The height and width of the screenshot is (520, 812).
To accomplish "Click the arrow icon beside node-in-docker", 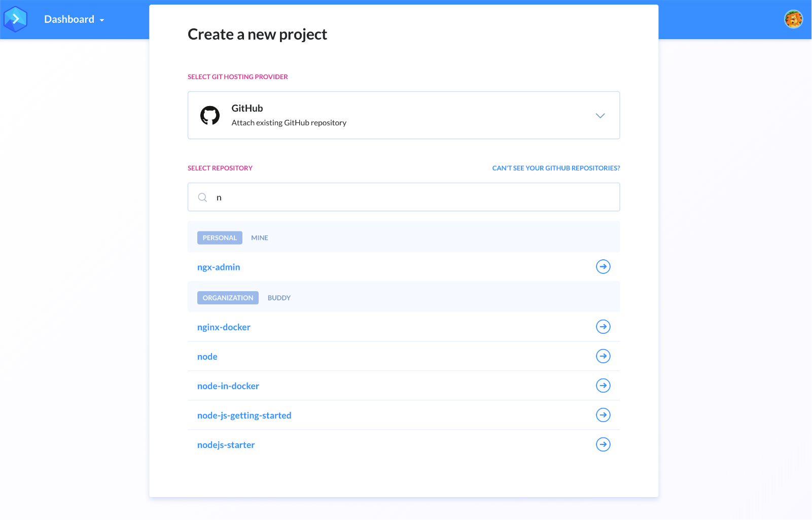I will tap(603, 386).
